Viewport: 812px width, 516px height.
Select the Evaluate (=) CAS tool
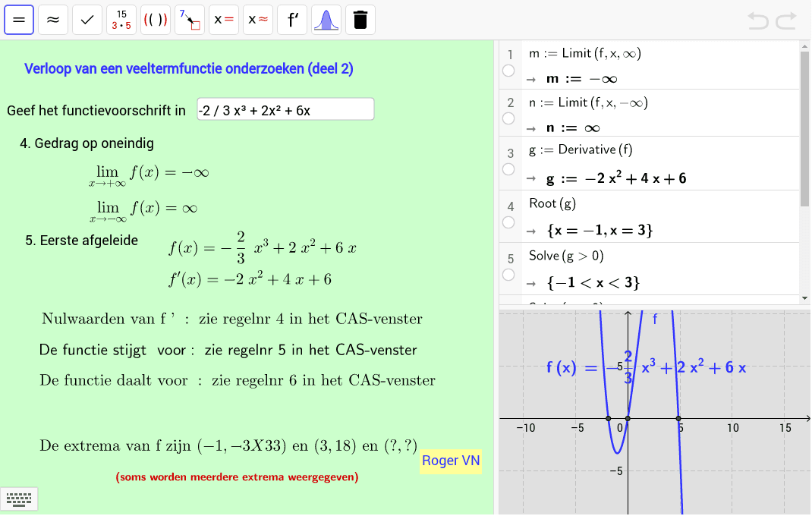pos(19,20)
